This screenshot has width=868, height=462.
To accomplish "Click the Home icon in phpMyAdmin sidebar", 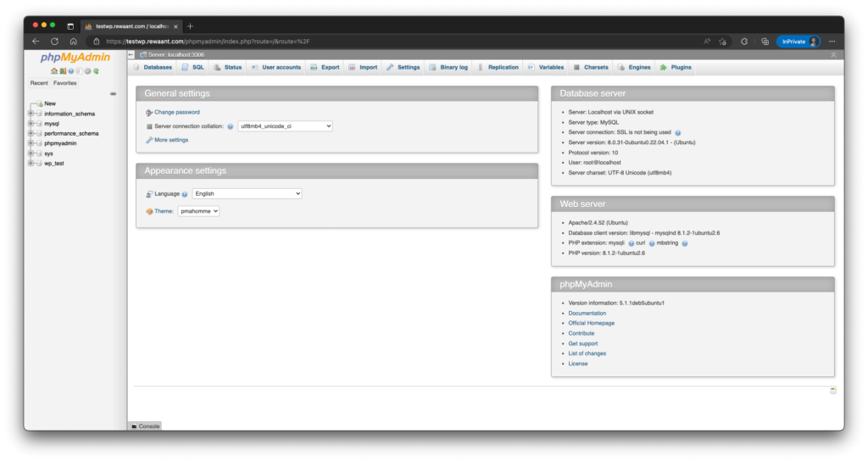I will (53, 71).
